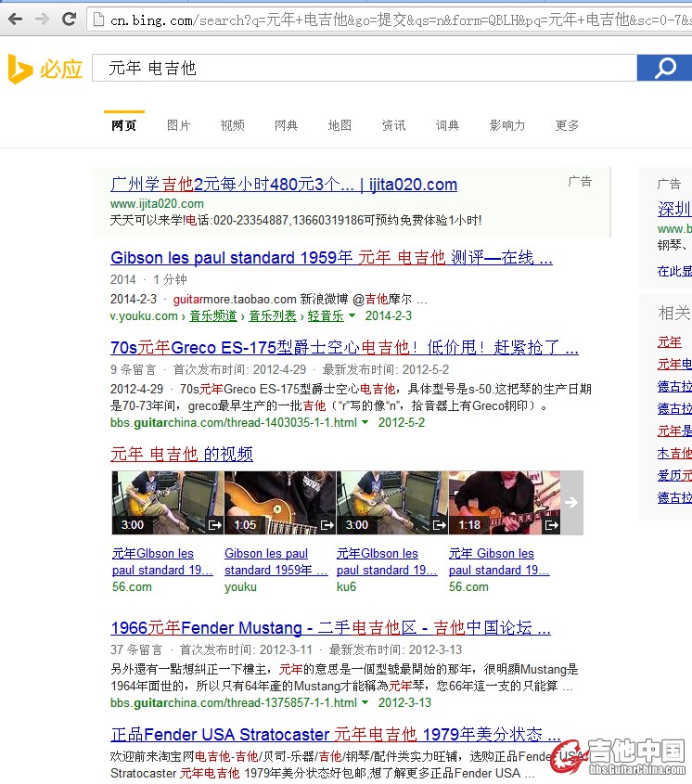This screenshot has width=692, height=784.
Task: Open 70s元年Greco ES-175 result
Action: tap(344, 348)
